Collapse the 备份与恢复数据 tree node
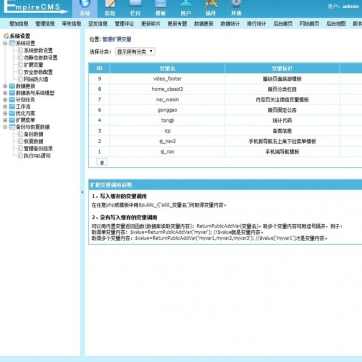 5,127
